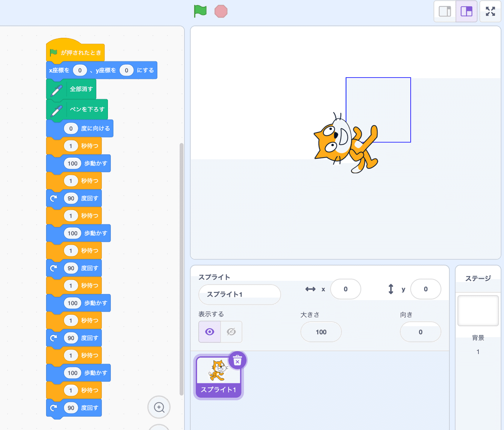Edit the 向き direction field
This screenshot has height=430, width=504.
420,332
